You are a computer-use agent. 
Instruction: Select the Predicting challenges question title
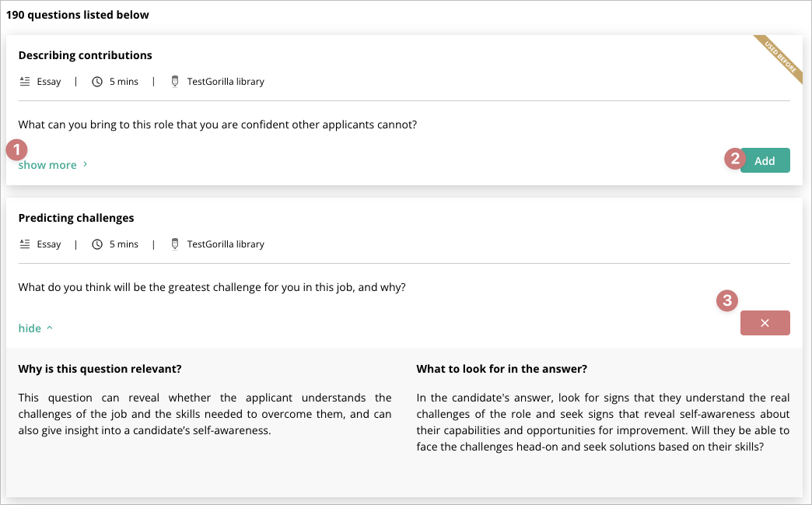75,217
